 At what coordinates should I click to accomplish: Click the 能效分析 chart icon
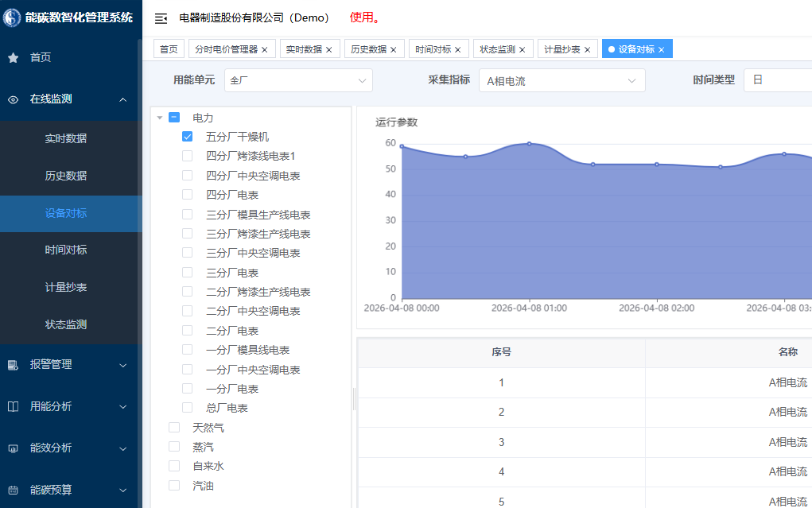pos(13,448)
